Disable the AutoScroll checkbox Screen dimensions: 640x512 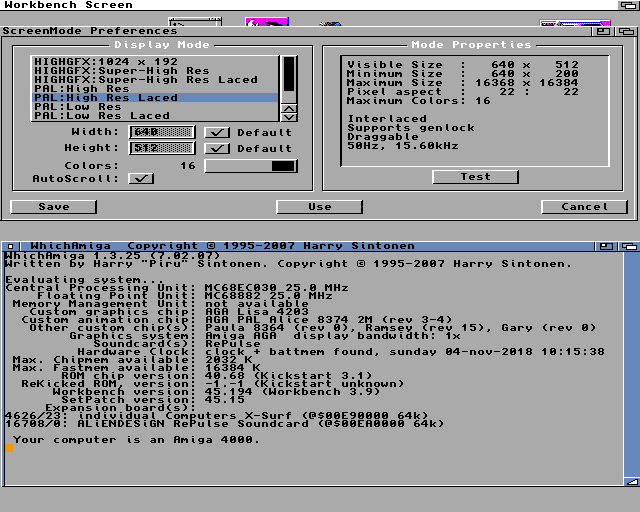(142, 179)
